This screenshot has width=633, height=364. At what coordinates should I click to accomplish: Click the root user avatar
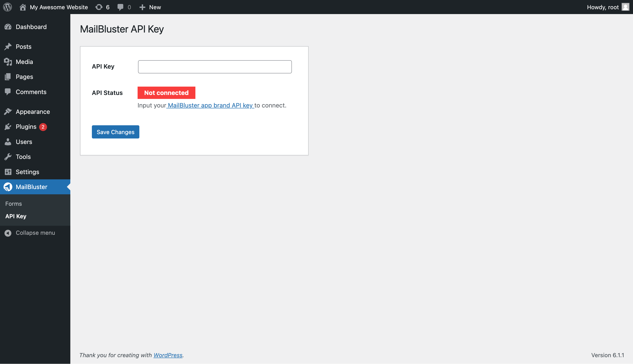coord(625,7)
